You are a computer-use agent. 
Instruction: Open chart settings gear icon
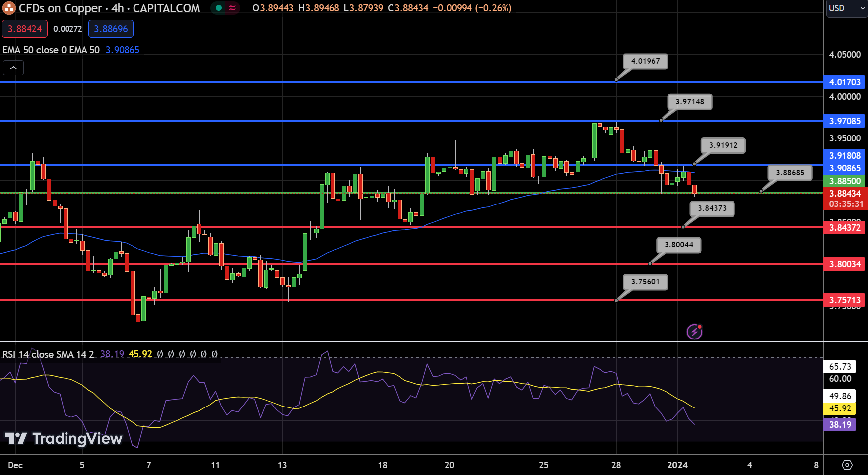tap(847, 465)
